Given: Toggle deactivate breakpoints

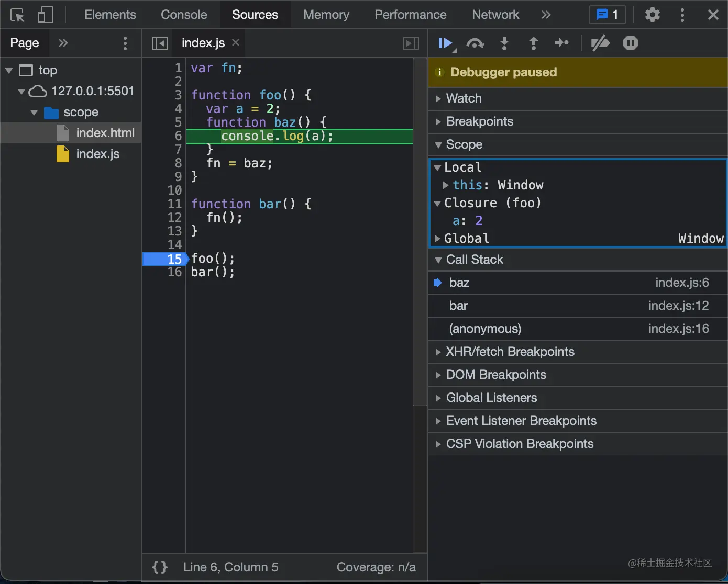Looking at the screenshot, I should click(x=600, y=43).
